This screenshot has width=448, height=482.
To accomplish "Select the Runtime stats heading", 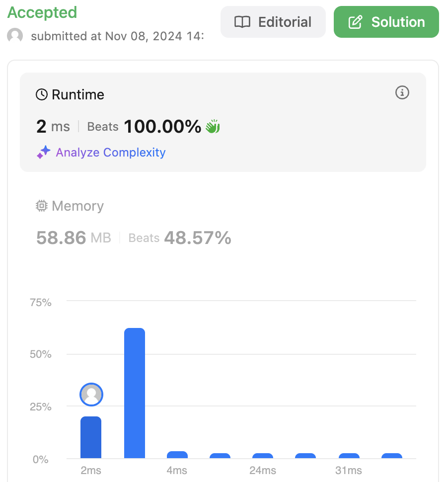I will tap(77, 94).
